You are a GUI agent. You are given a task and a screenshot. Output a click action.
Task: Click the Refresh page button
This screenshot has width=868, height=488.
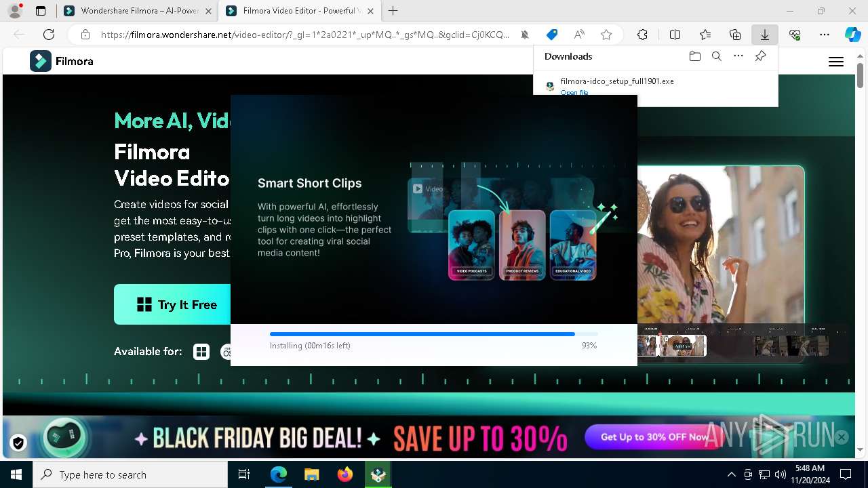click(x=49, y=35)
